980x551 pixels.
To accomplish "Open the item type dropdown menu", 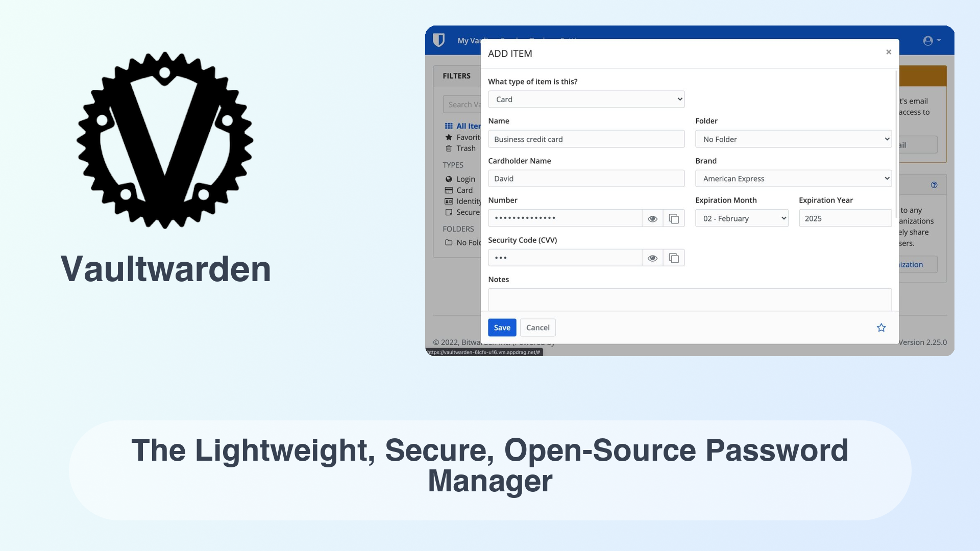I will point(585,99).
